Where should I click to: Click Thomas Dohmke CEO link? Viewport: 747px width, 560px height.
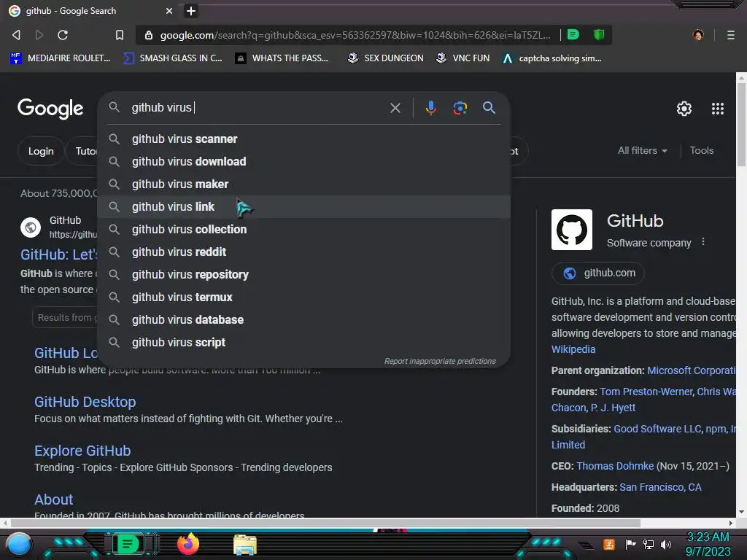pos(614,466)
